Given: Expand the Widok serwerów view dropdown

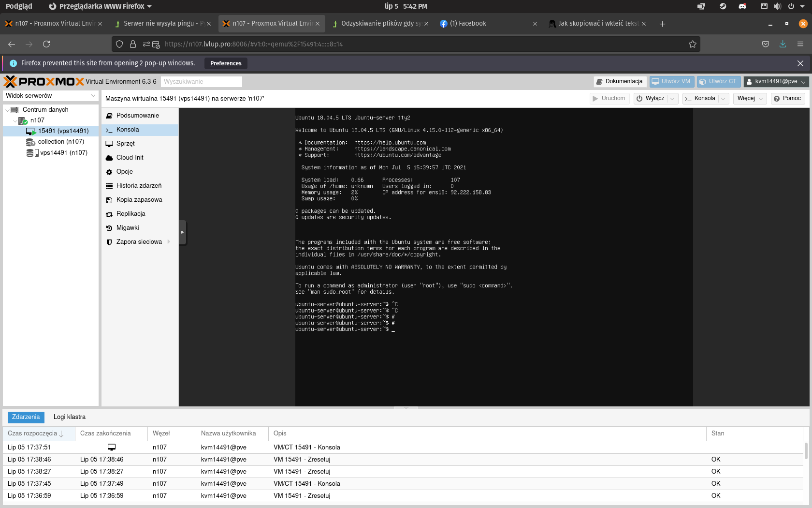Looking at the screenshot, I should [x=93, y=96].
